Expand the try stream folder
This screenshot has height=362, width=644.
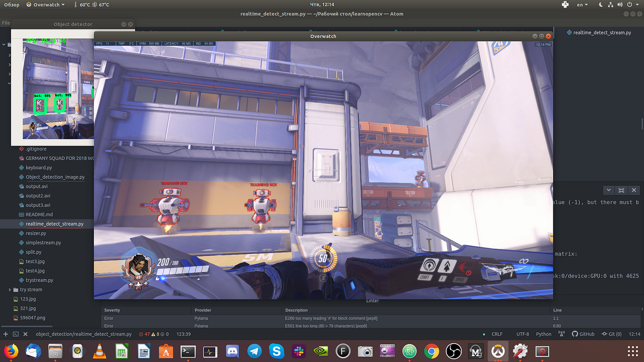click(x=10, y=290)
